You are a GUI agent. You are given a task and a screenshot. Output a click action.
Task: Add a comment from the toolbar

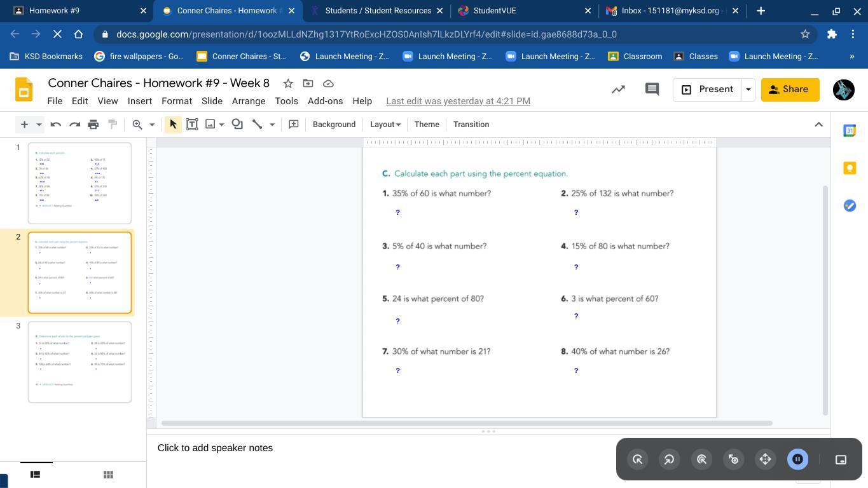[x=294, y=125]
